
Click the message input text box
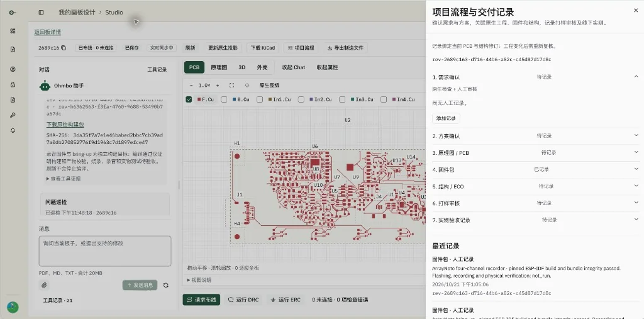[x=105, y=251]
